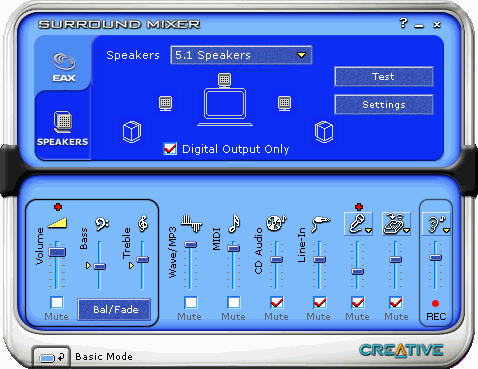Switch to Basic Mode
The height and width of the screenshot is (369, 478).
(52, 357)
